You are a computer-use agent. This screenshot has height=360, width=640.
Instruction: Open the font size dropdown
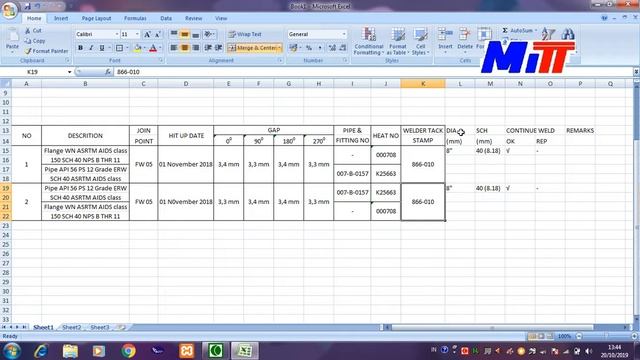[137, 34]
